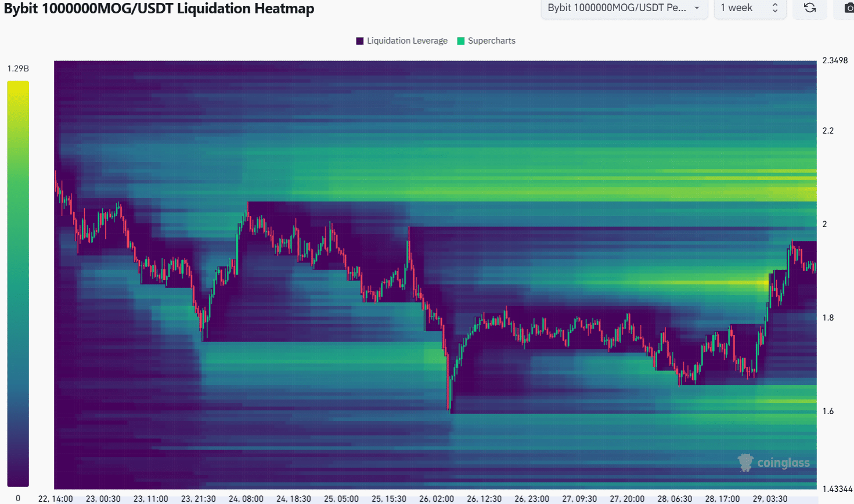
Task: Click the refresh chart icon
Action: tap(810, 8)
